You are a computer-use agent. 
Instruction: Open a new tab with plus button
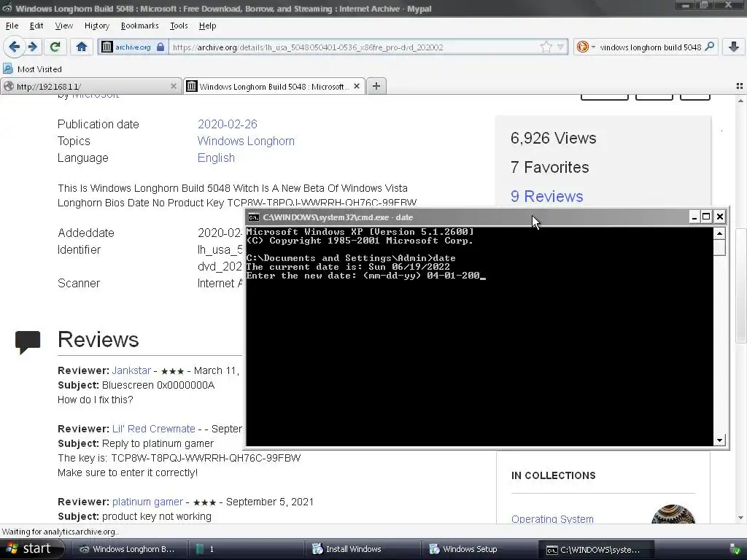pyautogui.click(x=376, y=86)
